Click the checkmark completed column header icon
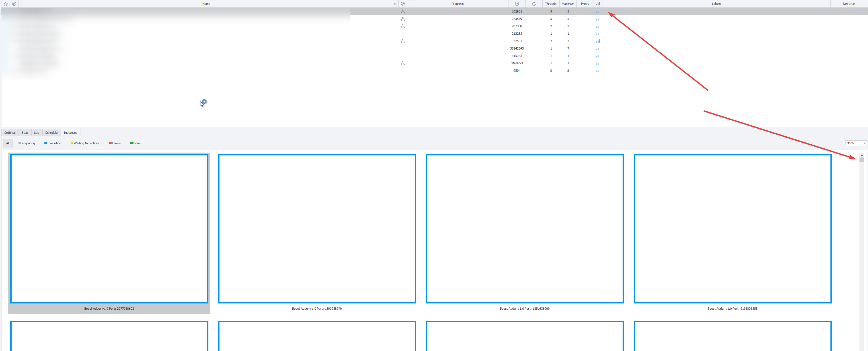 [517, 4]
